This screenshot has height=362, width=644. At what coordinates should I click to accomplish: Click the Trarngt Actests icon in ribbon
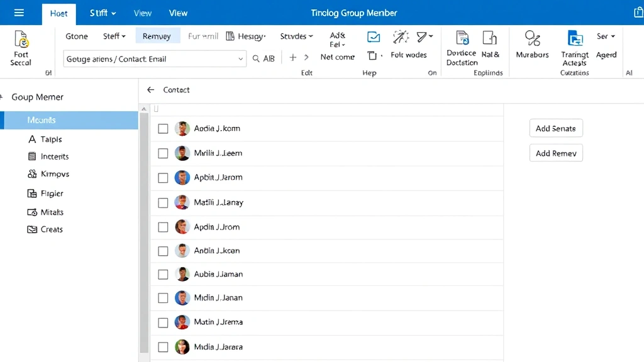574,38
